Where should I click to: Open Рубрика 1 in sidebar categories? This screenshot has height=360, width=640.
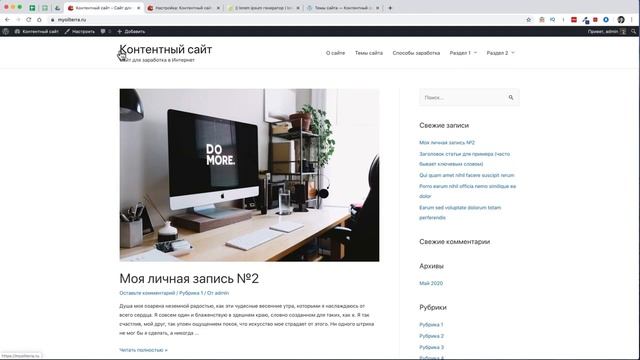[x=431, y=324]
